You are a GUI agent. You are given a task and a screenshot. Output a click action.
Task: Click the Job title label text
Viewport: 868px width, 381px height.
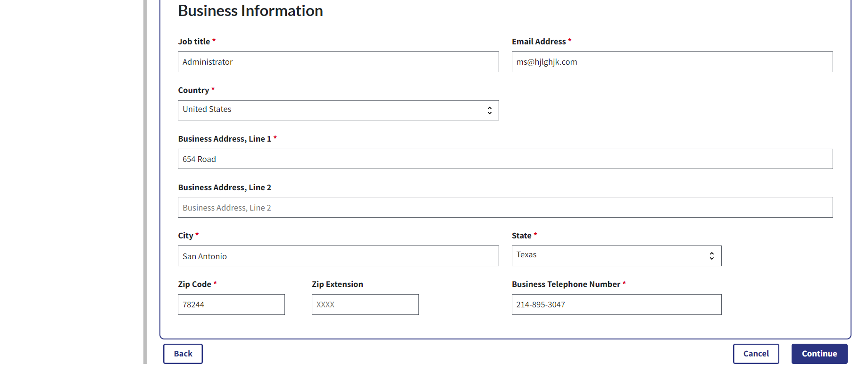tap(194, 42)
